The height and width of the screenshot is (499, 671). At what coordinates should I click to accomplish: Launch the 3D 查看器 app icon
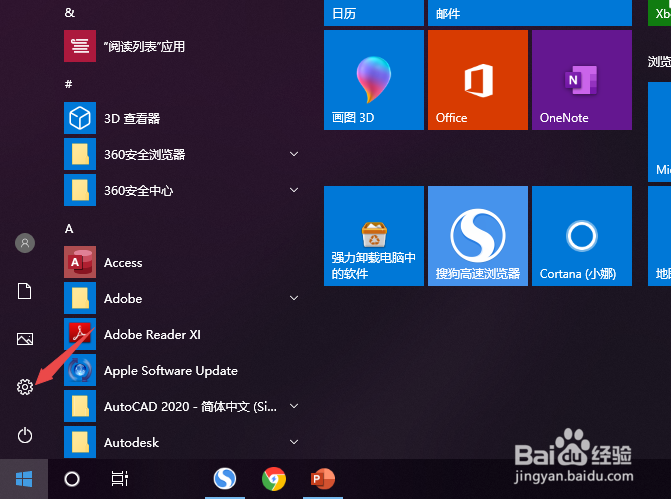click(x=80, y=118)
